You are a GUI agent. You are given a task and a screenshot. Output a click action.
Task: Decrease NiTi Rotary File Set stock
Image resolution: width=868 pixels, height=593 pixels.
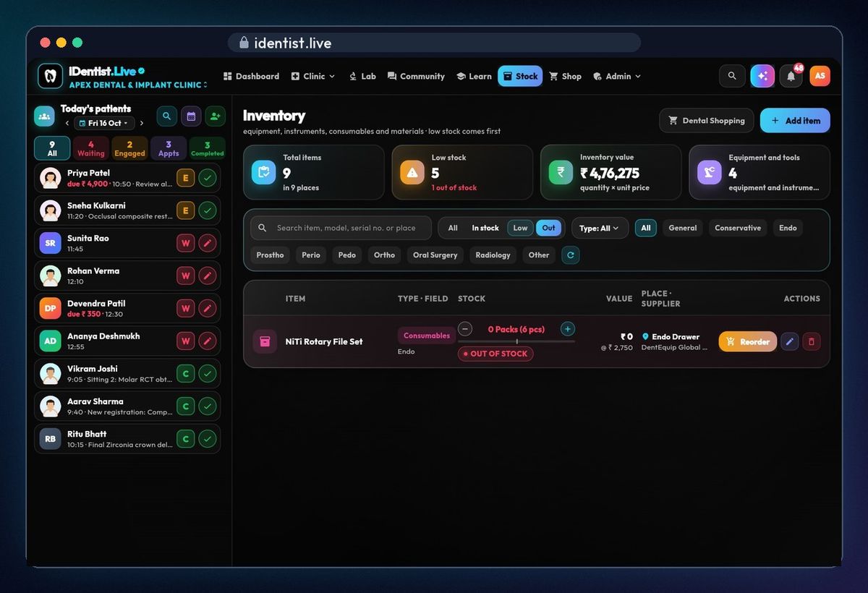tap(465, 329)
